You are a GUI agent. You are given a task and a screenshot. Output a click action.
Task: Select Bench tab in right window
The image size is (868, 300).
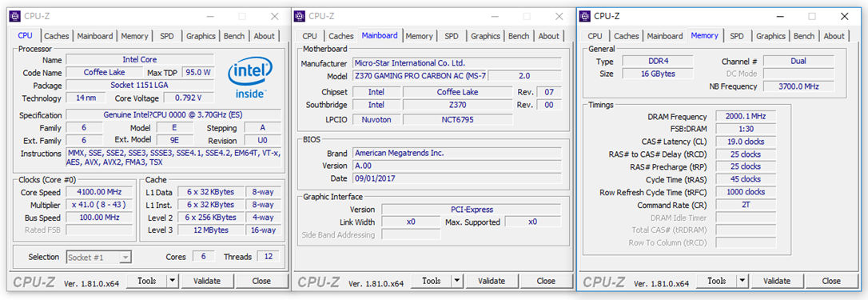[x=804, y=36]
